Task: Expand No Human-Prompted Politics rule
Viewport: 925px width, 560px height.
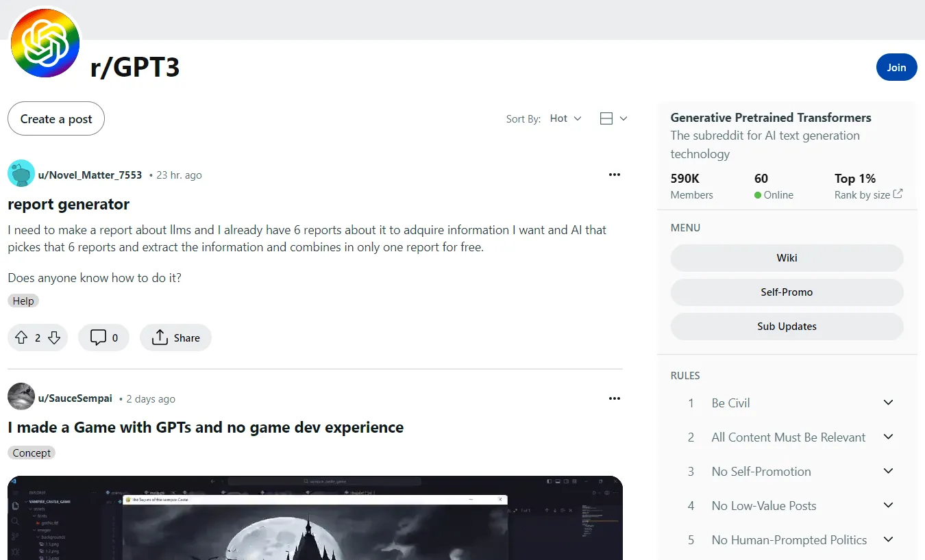Action: point(889,539)
